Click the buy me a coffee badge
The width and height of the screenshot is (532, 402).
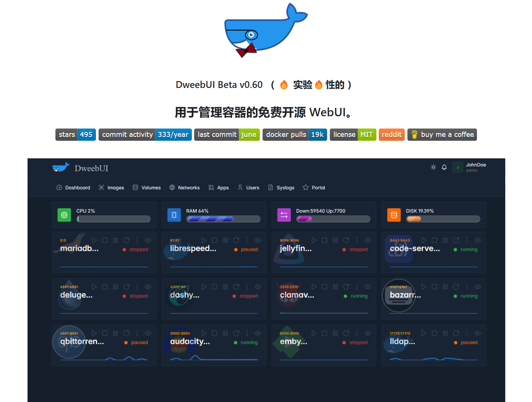(442, 135)
